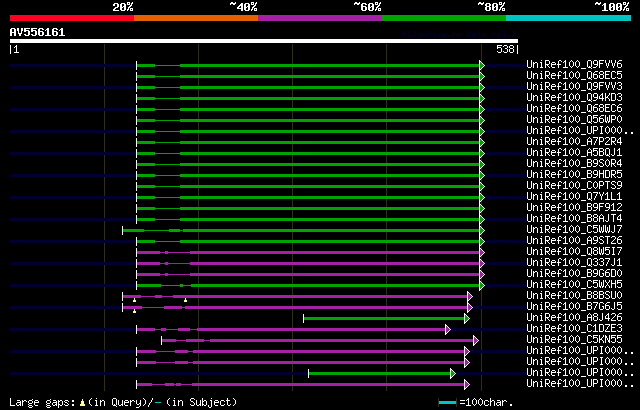
Task: Select the UniRef100_A8J426 label
Action: [574, 318]
